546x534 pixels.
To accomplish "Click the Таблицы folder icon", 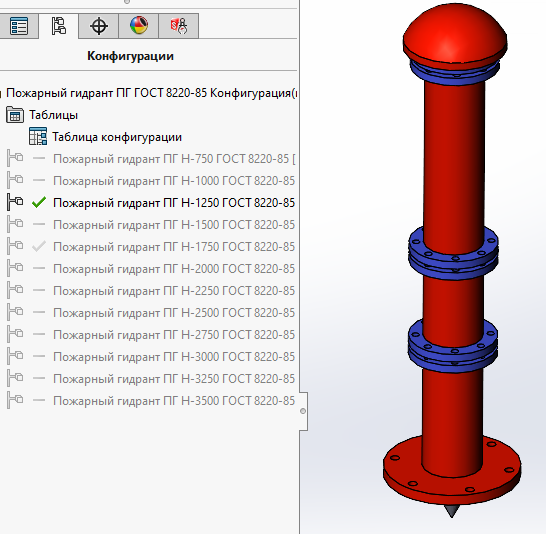I will pos(15,115).
